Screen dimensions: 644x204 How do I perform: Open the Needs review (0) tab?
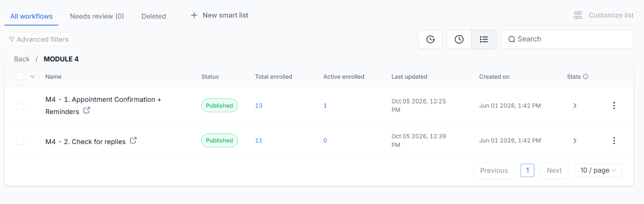(x=97, y=16)
